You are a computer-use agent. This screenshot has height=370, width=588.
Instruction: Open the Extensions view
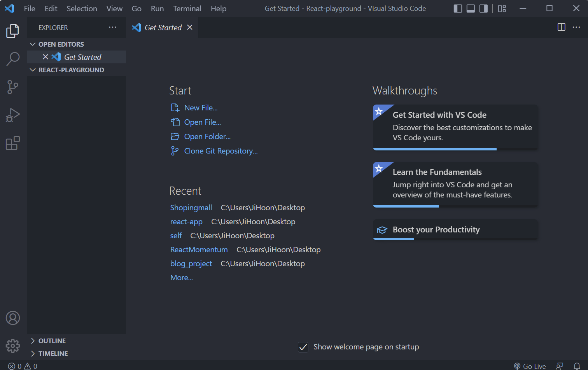[x=13, y=143]
